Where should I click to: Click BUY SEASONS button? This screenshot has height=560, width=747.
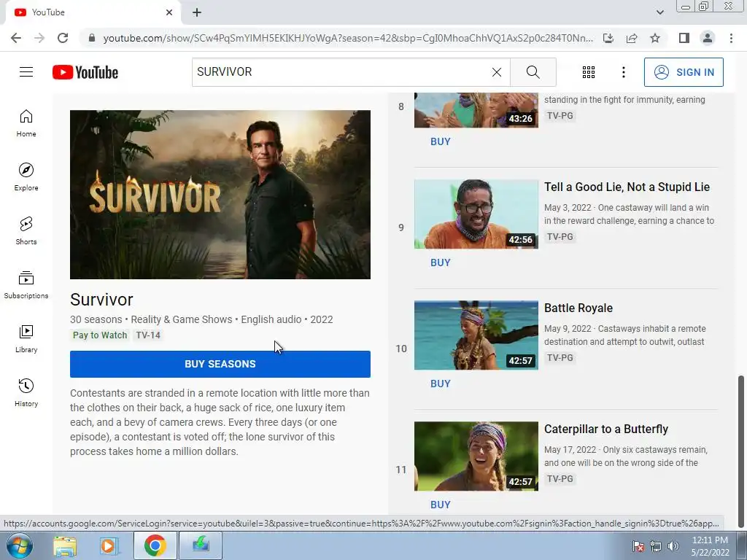[x=220, y=364]
